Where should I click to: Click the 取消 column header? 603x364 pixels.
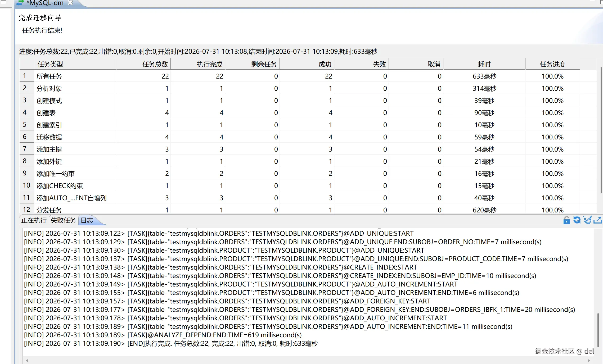[x=416, y=64]
